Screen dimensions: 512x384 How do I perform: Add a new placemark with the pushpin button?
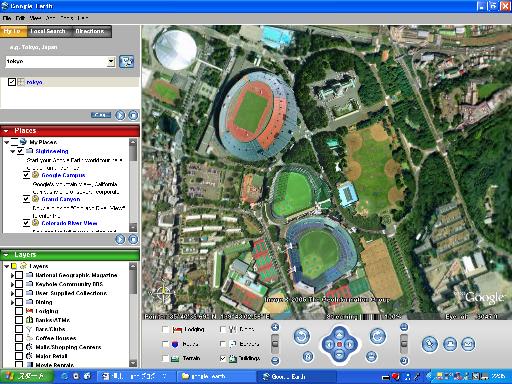(x=430, y=344)
